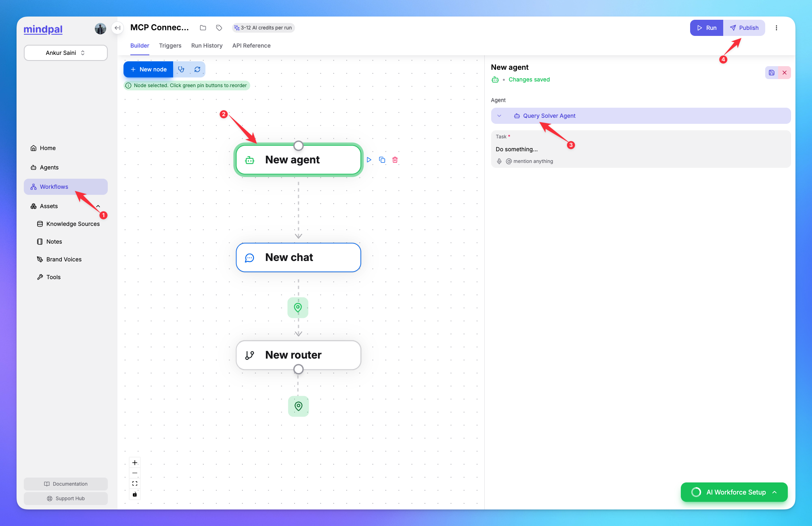Click the zoom out minus control
The height and width of the screenshot is (526, 812).
pyautogui.click(x=135, y=472)
